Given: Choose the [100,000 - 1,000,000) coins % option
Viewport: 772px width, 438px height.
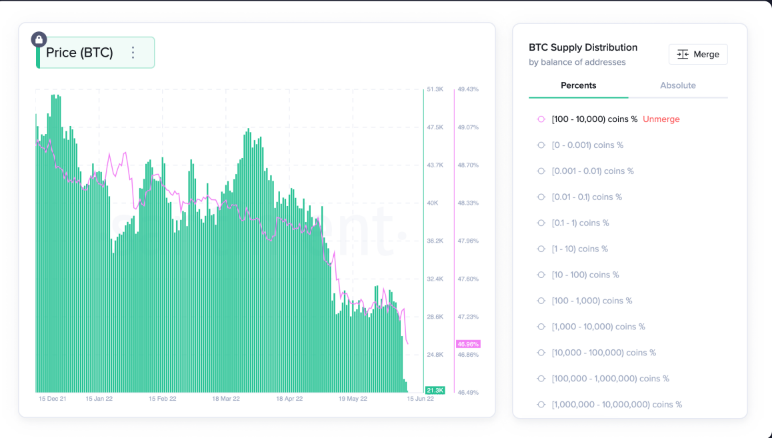Looking at the screenshot, I should coord(610,378).
